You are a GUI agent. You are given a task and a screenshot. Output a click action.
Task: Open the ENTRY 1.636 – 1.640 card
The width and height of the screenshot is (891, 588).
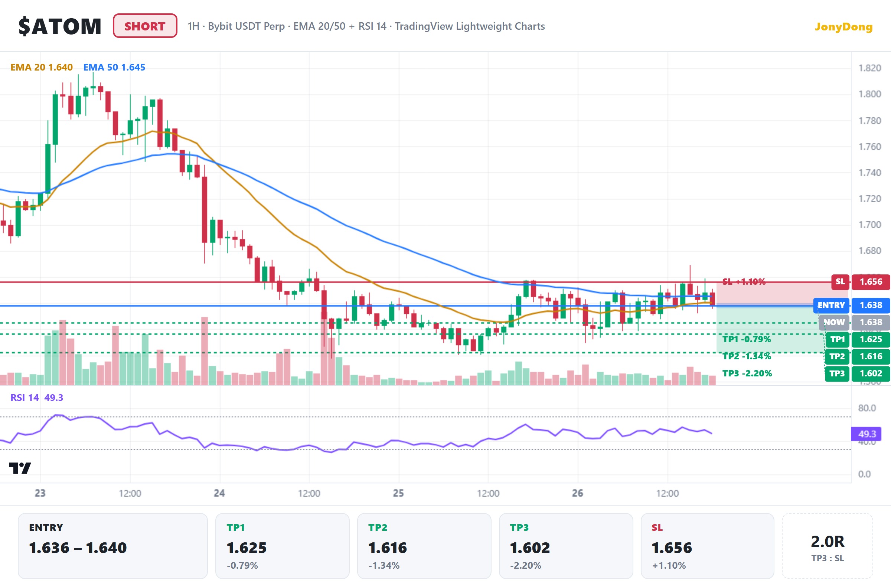point(113,546)
